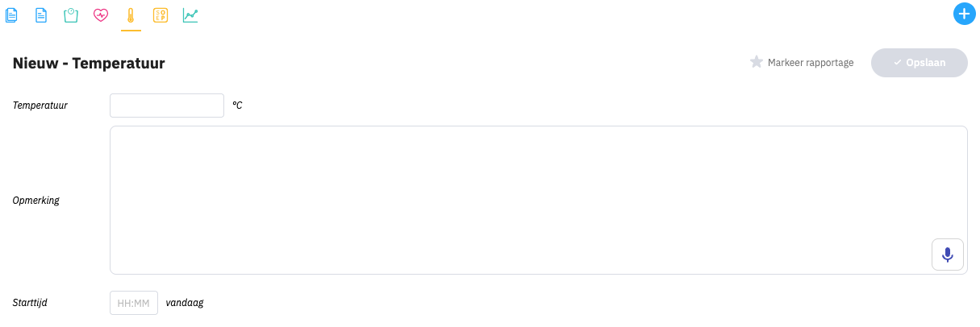Open the SOEP report icon
980x327 pixels.
161,14
